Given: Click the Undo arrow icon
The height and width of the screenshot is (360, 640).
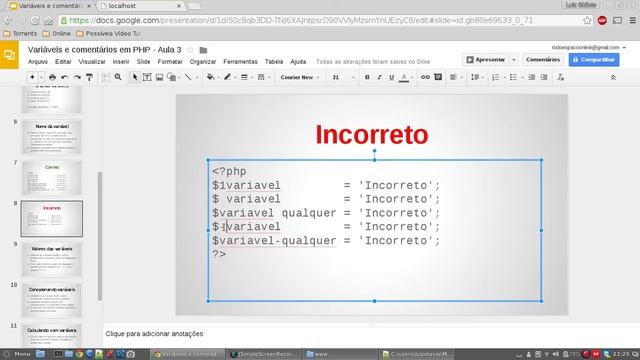Looking at the screenshot, I should [x=64, y=77].
